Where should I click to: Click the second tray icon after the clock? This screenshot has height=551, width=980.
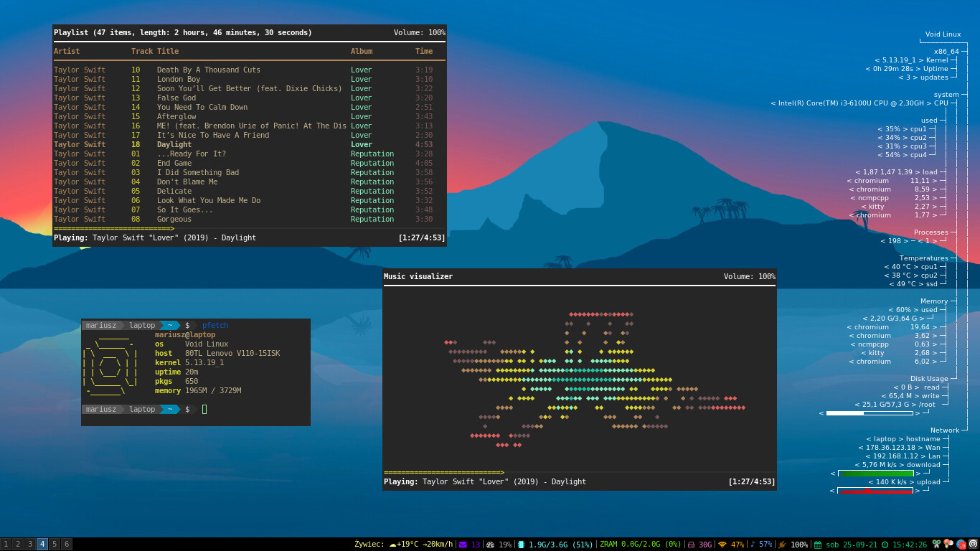point(948,544)
